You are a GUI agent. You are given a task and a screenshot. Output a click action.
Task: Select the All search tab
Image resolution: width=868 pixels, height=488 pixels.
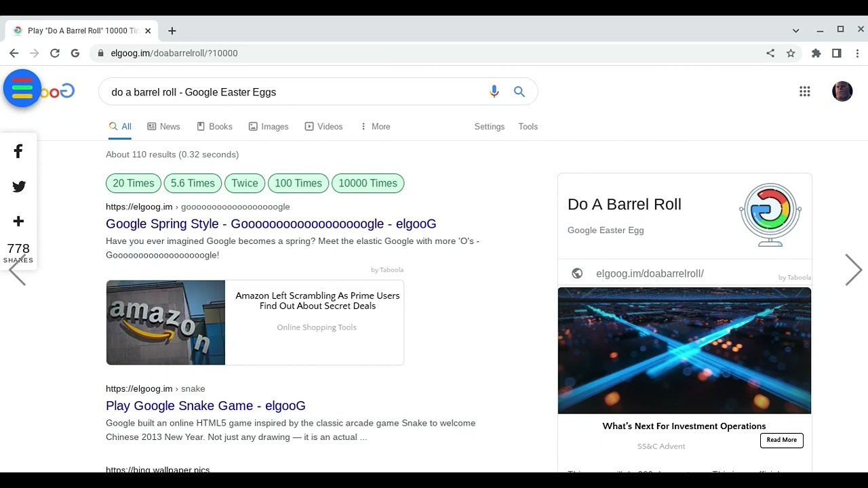click(x=120, y=127)
